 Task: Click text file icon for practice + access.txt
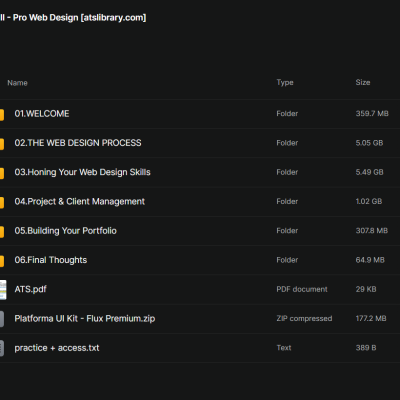2,348
